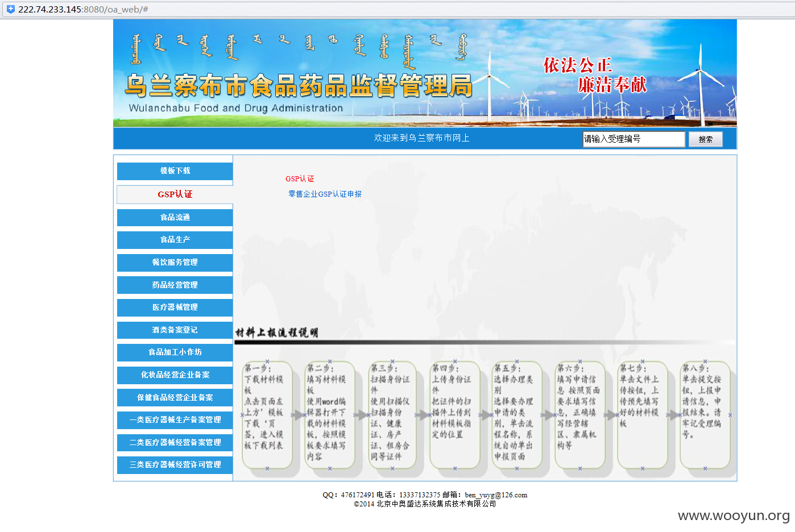
Task: Click the 第二步 填写材料模板 step box
Action: (x=330, y=415)
